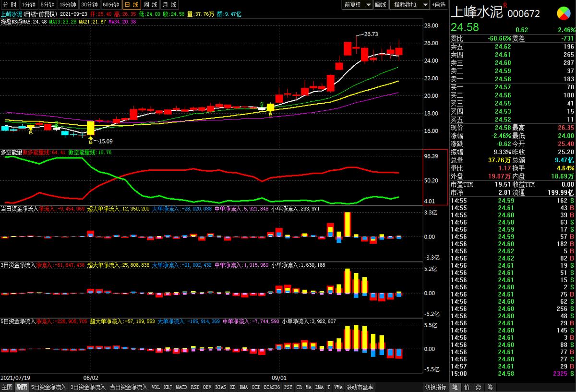Image resolution: width=576 pixels, height=392 pixels.
Task: Select the 日线 daily chart tab
Action: point(131,4)
